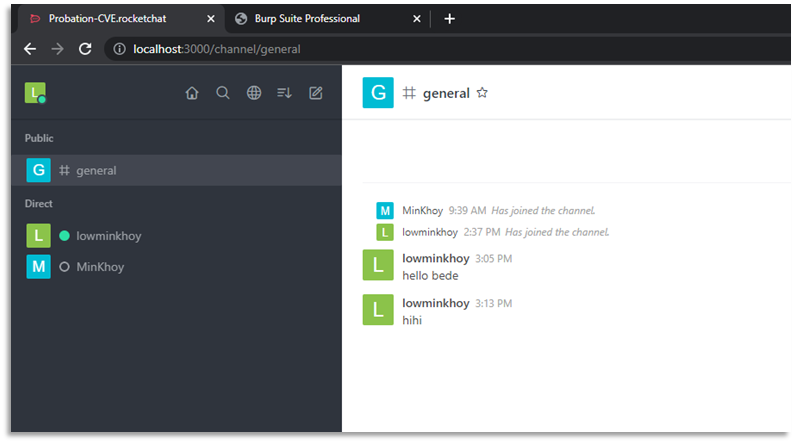Click the sidebar search magnifier icon
Viewport: 795px width, 443px height.
click(223, 93)
